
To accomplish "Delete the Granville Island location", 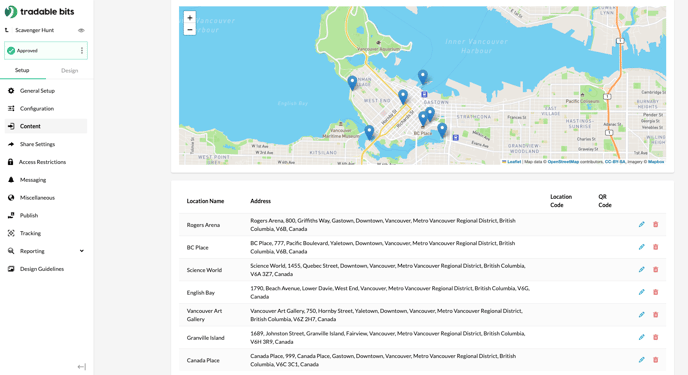I will 656,337.
